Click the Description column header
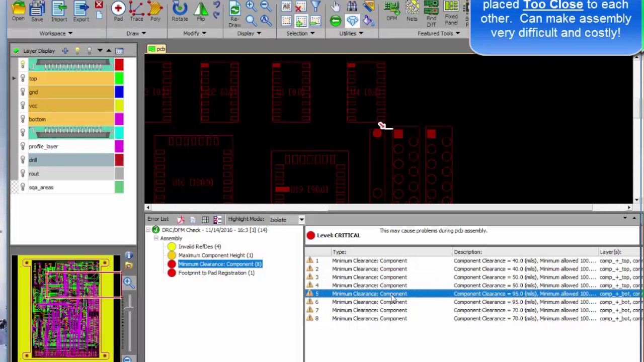Viewport: 644px width, 362px height. (525, 252)
